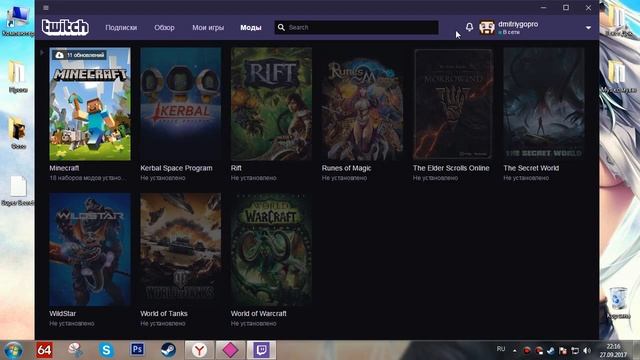Viewport: 640px width, 360px height.
Task: Click the World of Tanks title
Action: pos(164,313)
